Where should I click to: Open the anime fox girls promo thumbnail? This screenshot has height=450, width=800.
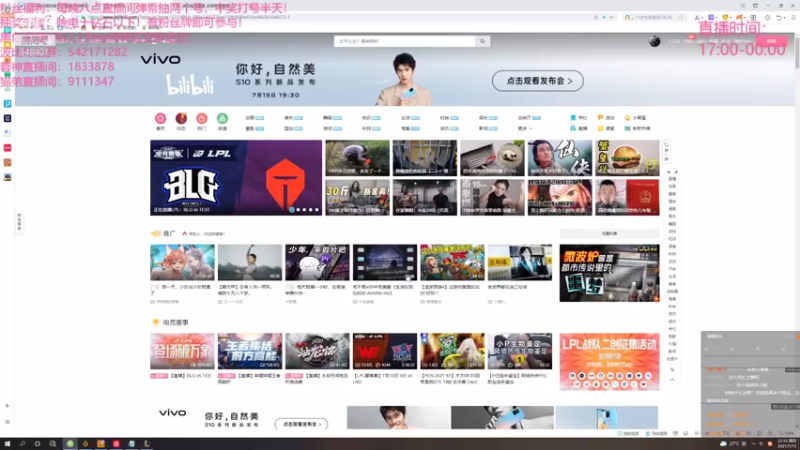click(182, 262)
